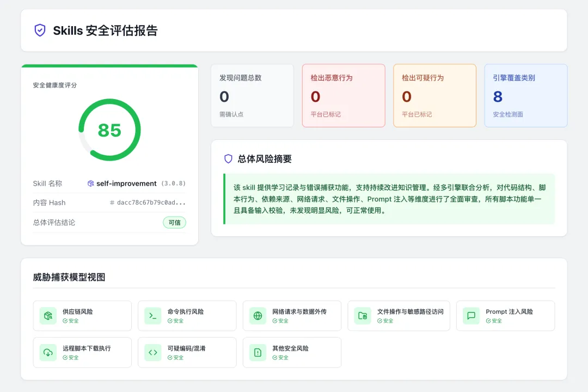Click the 安全 check mark under Prompt 注入风险
Screen dimensions: 588x392
(488, 321)
